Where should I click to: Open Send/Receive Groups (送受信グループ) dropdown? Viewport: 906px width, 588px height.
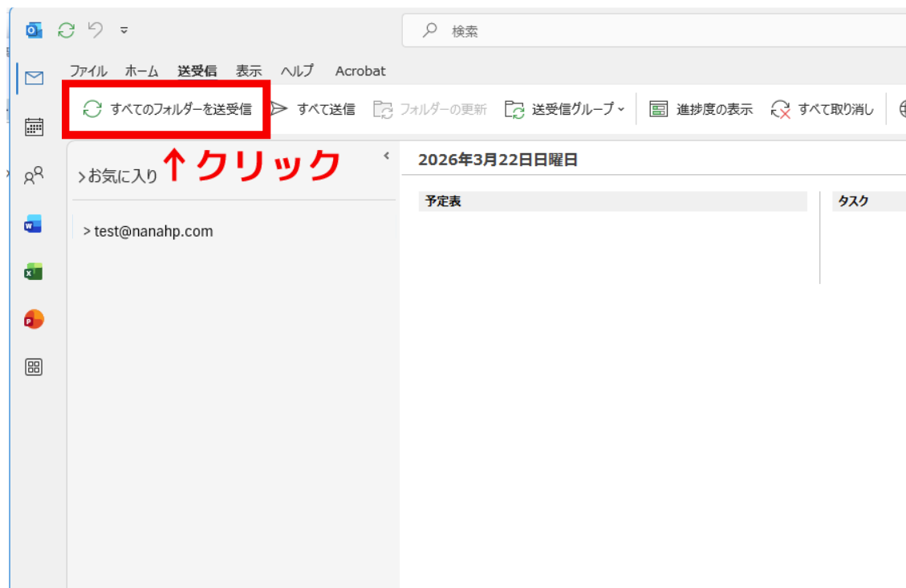pyautogui.click(x=565, y=109)
